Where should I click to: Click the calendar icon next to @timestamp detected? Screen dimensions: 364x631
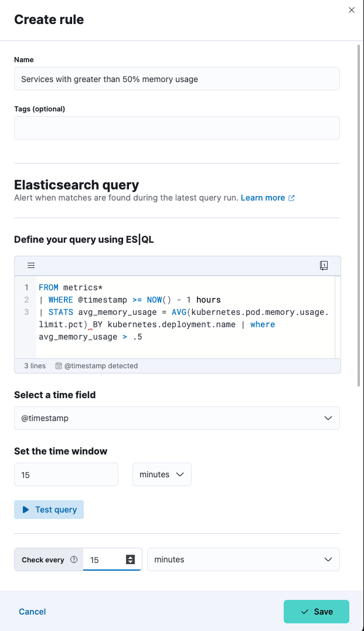pyautogui.click(x=59, y=366)
